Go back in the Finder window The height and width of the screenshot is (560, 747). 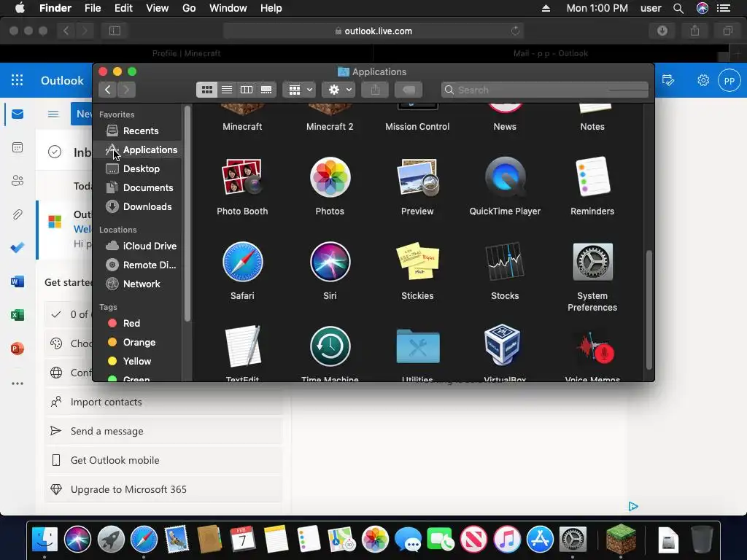pyautogui.click(x=108, y=90)
